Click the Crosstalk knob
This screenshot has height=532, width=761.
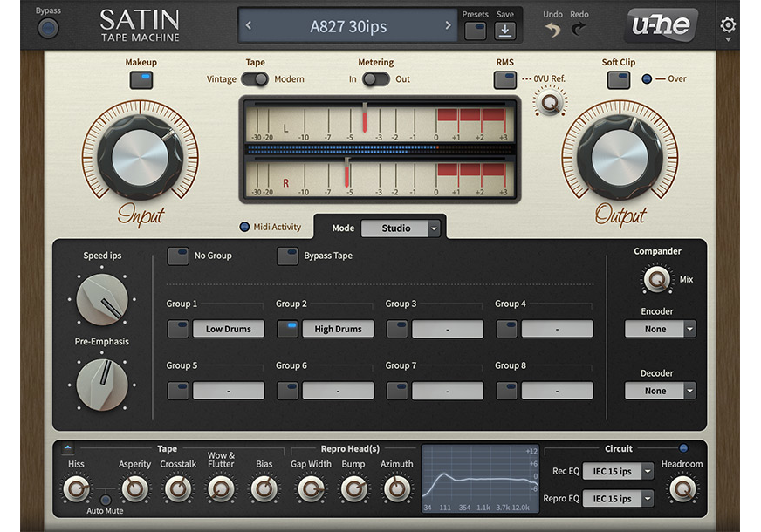(x=178, y=489)
